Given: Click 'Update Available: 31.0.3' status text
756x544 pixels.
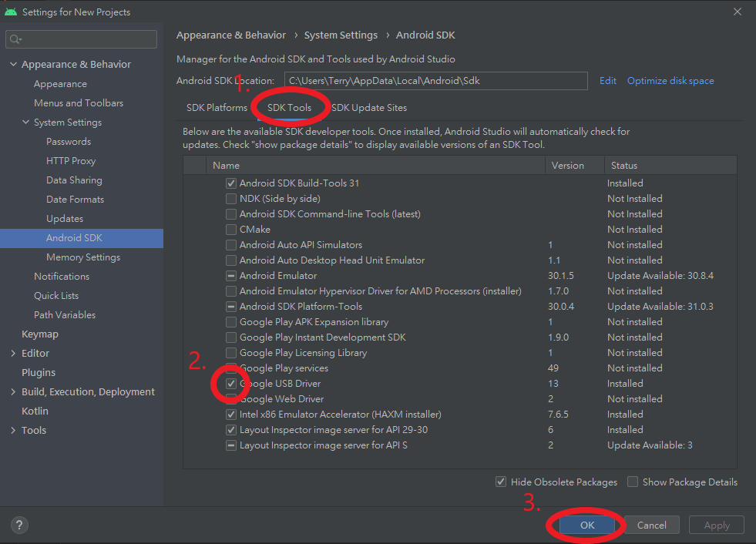Looking at the screenshot, I should [x=660, y=307].
